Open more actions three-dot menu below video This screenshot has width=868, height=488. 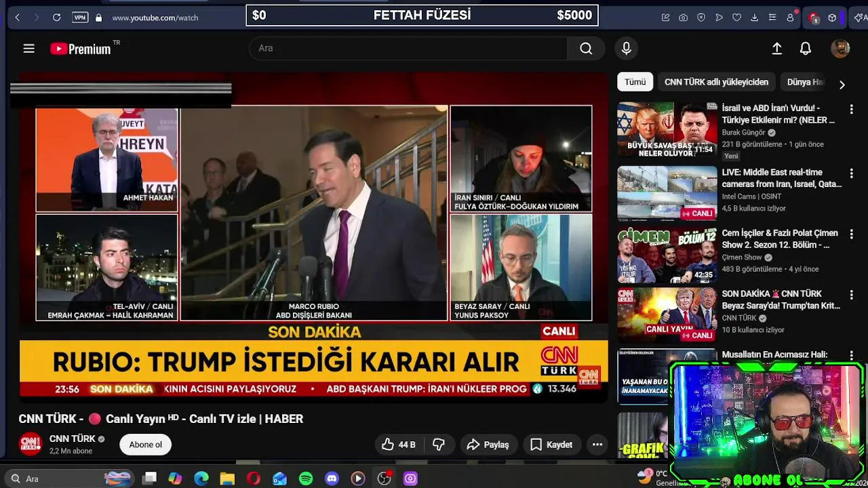(x=597, y=445)
